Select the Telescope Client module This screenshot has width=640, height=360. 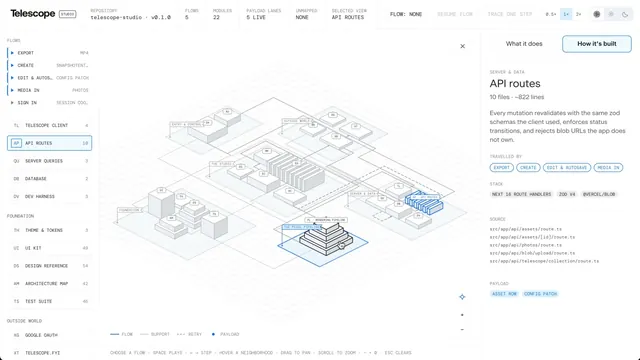(x=49, y=125)
